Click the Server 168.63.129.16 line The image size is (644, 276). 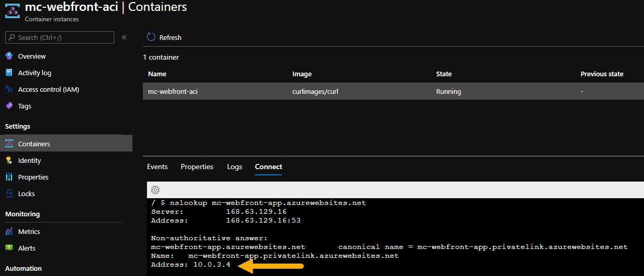[x=219, y=212]
